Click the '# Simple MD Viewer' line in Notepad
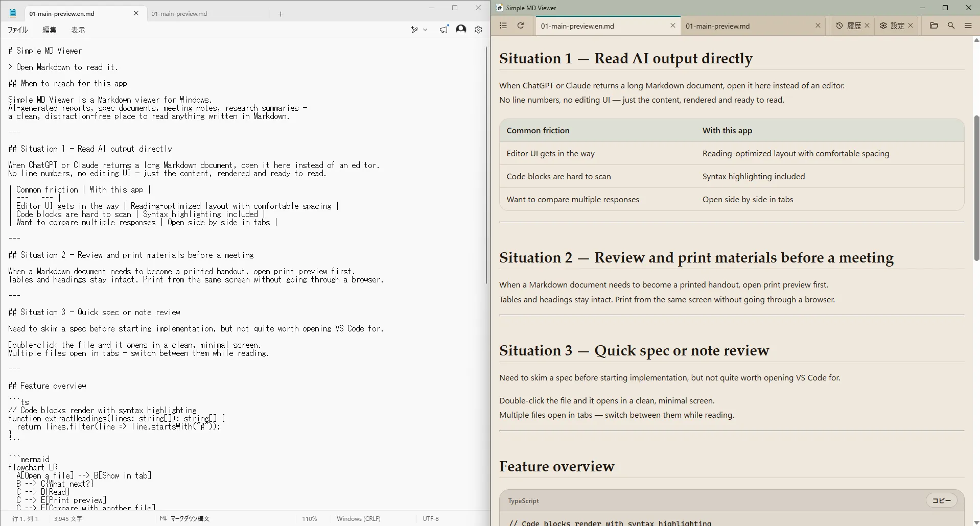Screen dimensions: 980x526 coord(45,51)
